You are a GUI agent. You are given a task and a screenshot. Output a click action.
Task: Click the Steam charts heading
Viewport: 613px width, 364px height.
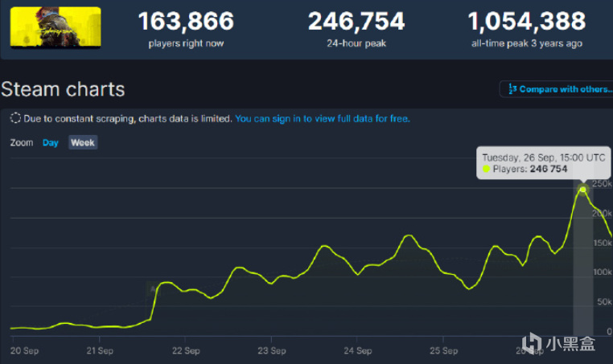pyautogui.click(x=63, y=89)
